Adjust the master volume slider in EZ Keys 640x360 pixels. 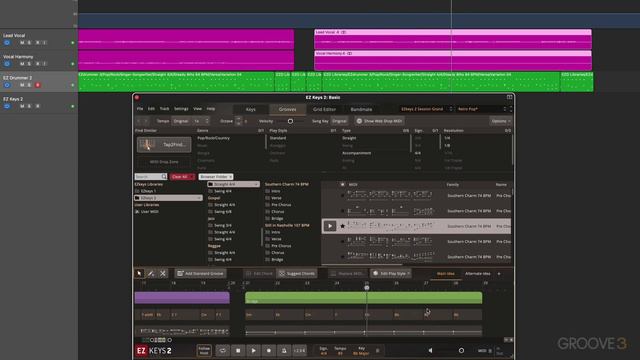point(461,350)
